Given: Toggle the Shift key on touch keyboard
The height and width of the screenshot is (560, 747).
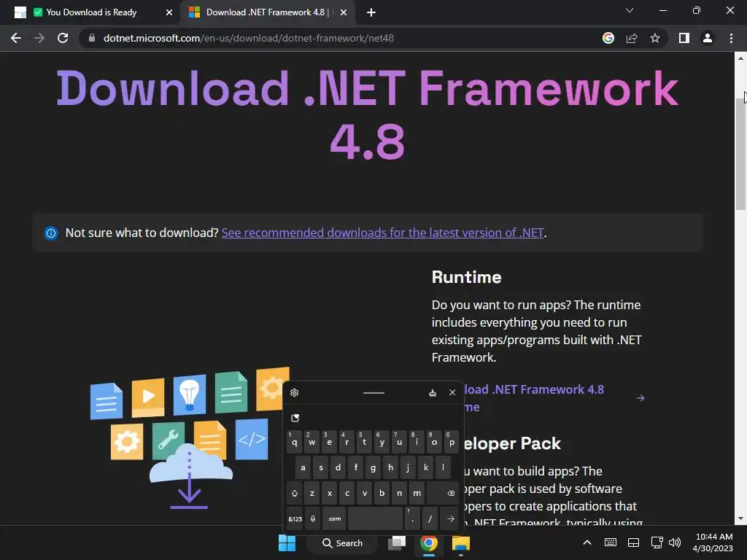Looking at the screenshot, I should tap(295, 494).
